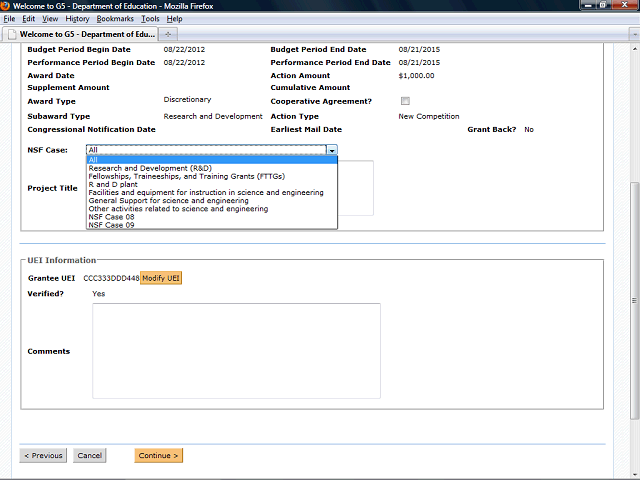The height and width of the screenshot is (480, 640).
Task: Open the Bookmarks menu
Action: point(115,19)
